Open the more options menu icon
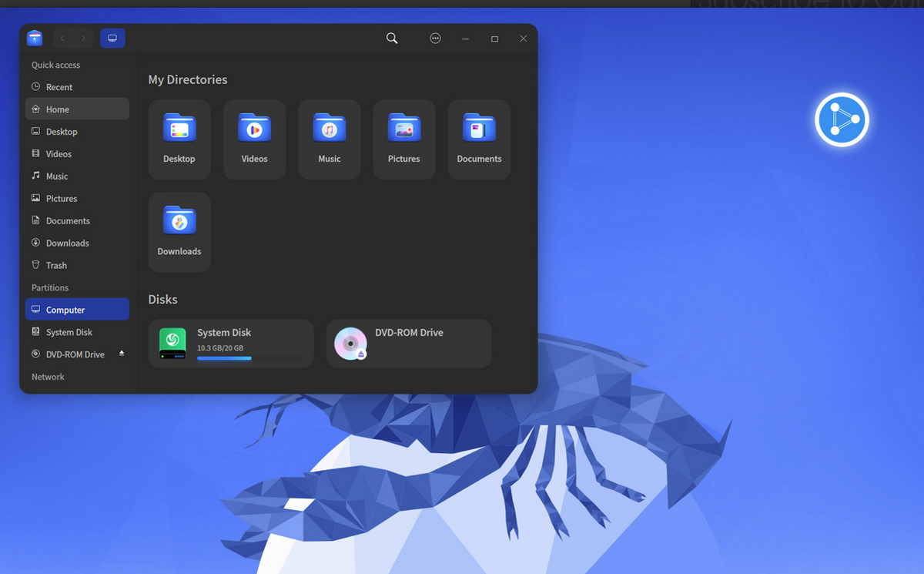This screenshot has width=924, height=574. [435, 38]
